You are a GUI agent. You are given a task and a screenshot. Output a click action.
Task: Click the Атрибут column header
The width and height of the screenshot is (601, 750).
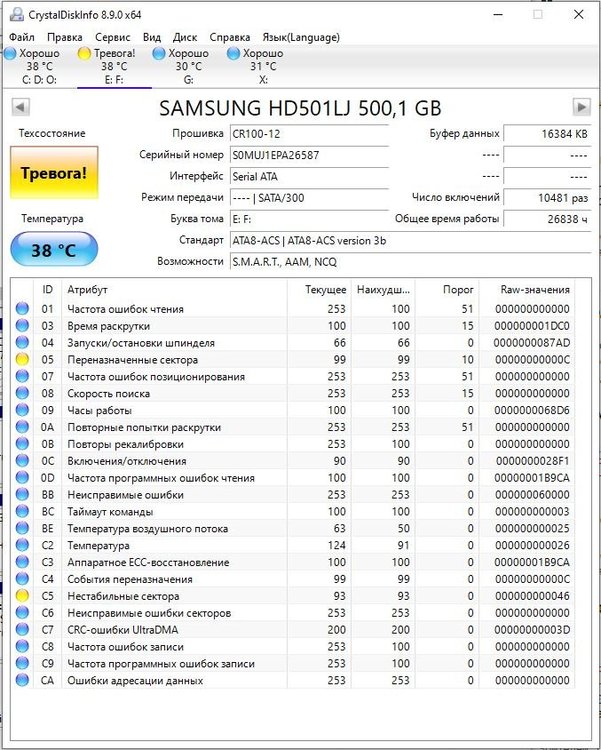pos(175,289)
